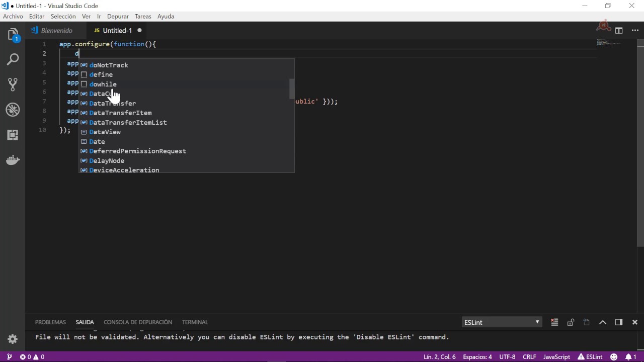Choose DeviceAcceleration suggestion
This screenshot has height=362, width=644.
tap(186, 169)
